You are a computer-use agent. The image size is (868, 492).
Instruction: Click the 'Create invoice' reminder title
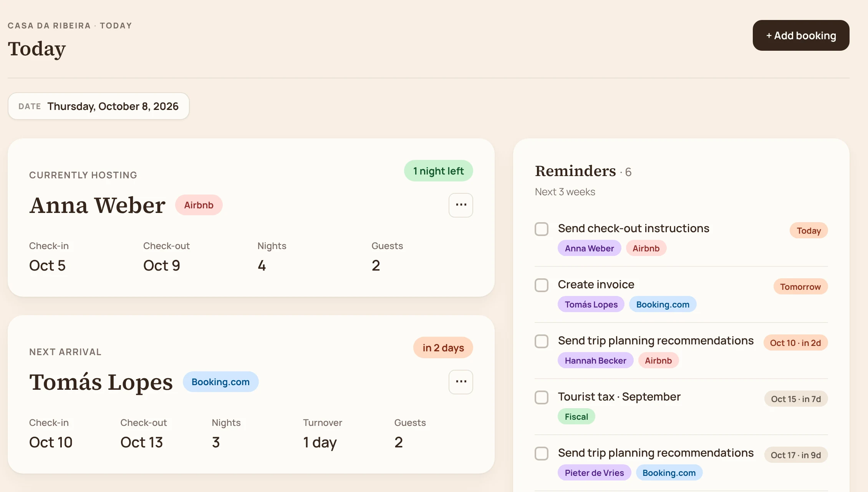tap(596, 284)
